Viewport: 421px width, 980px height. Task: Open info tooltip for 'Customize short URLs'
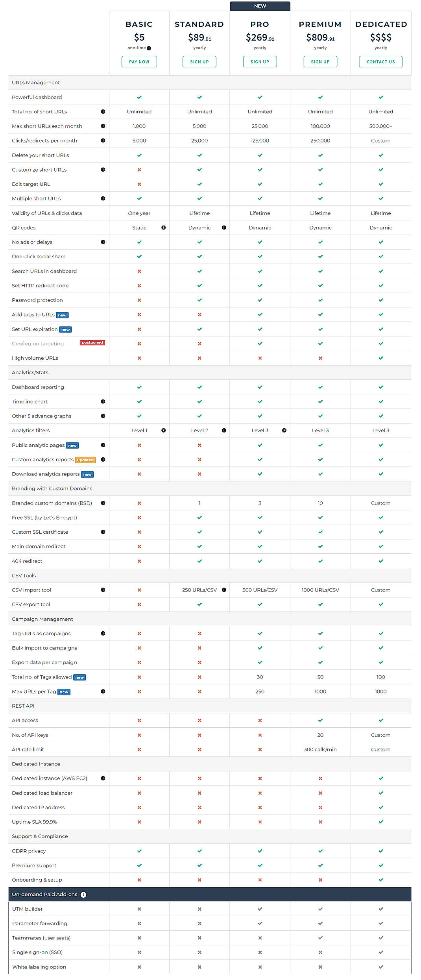[x=103, y=170]
